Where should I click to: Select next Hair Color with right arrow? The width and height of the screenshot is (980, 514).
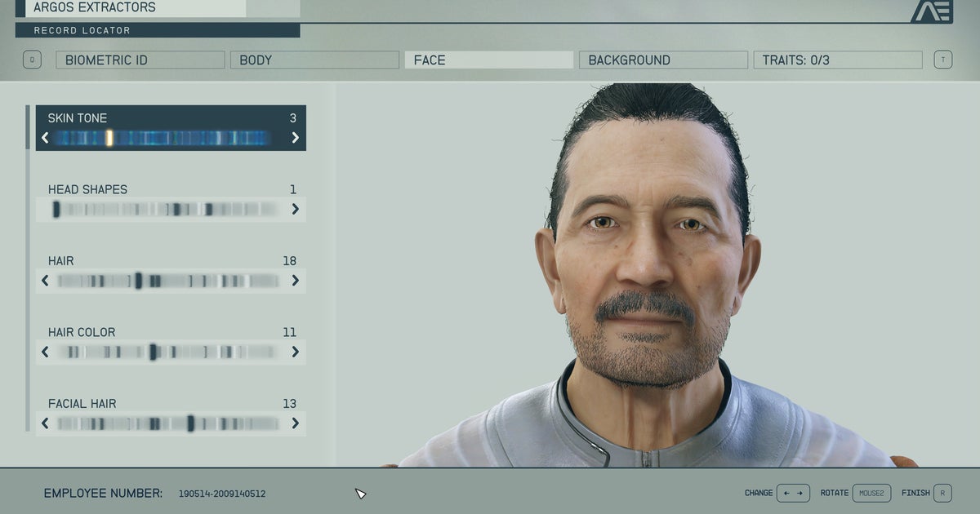point(295,352)
